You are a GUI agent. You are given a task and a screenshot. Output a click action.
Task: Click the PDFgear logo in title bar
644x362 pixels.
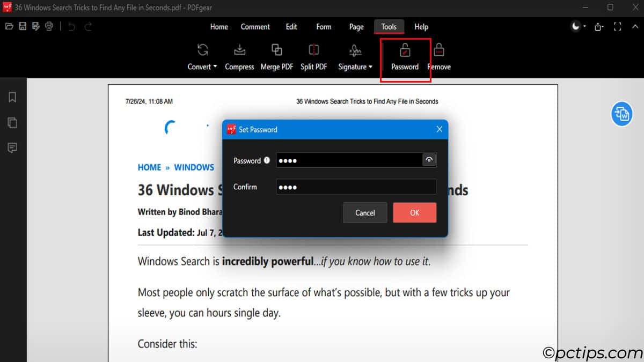pyautogui.click(x=7, y=8)
